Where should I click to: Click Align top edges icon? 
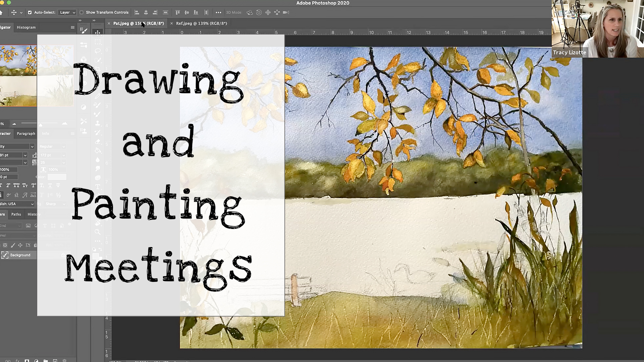(177, 12)
